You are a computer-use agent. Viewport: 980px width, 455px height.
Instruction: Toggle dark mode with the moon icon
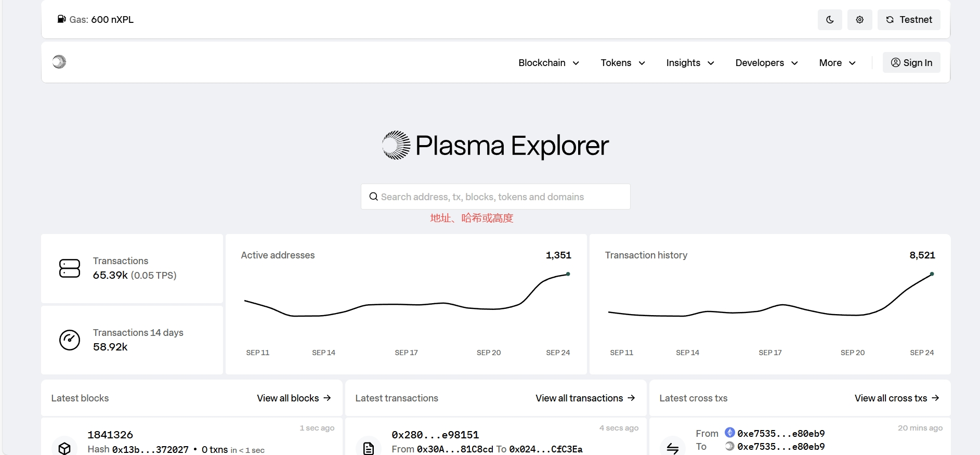point(830,20)
